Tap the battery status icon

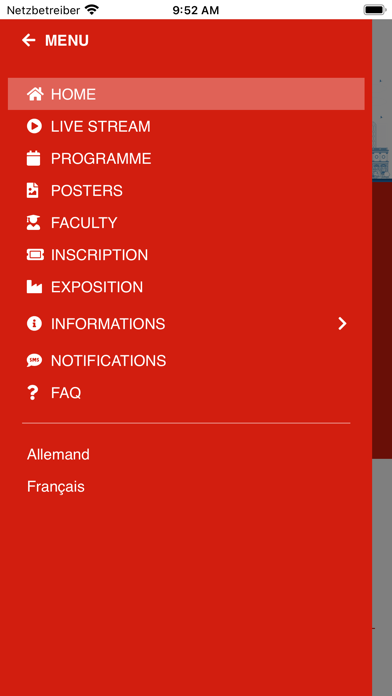pos(375,10)
